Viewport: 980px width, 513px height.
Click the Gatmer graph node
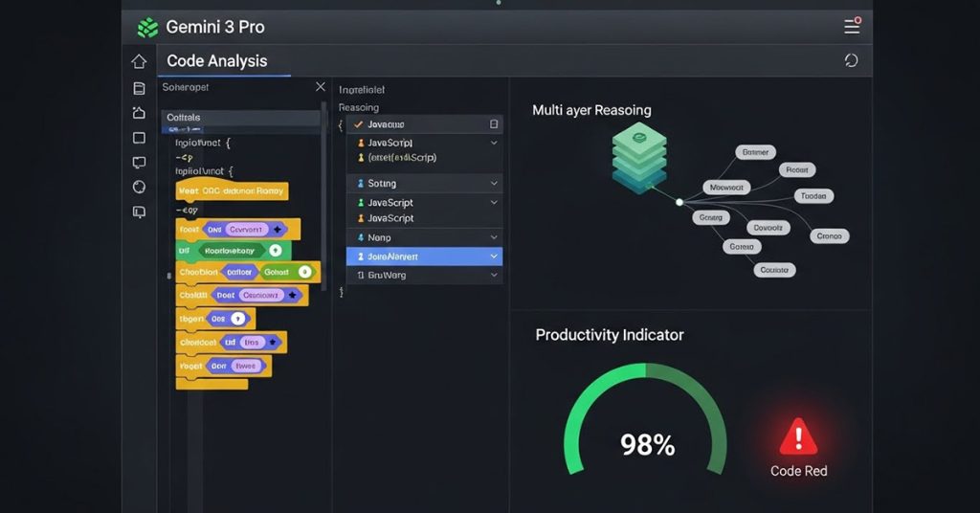(x=755, y=152)
